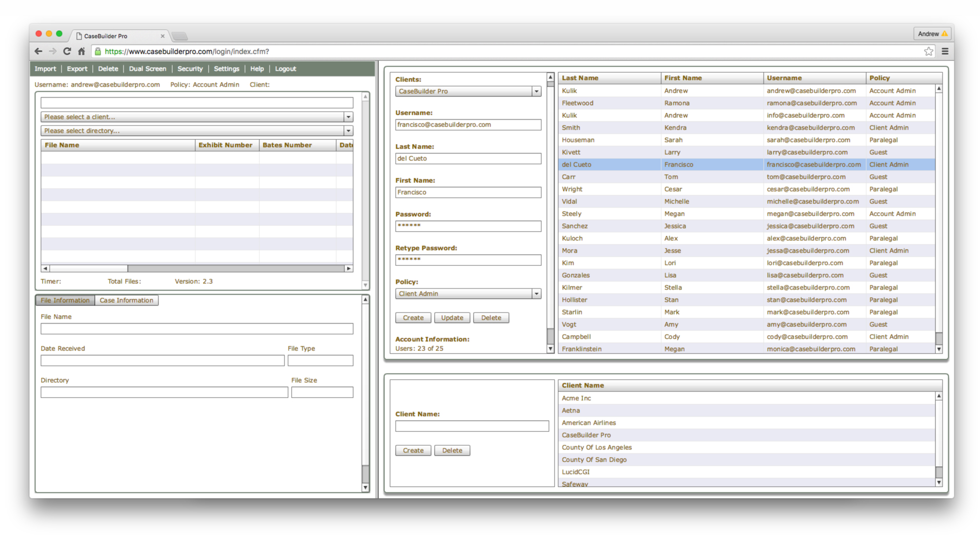
Task: Reload the page with refresh icon
Action: (x=67, y=51)
